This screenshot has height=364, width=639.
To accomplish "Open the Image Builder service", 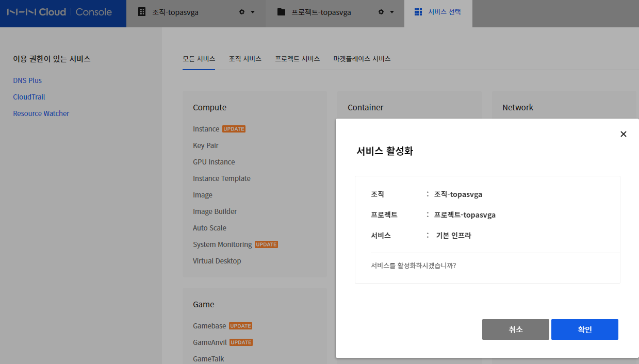I will coord(215,211).
